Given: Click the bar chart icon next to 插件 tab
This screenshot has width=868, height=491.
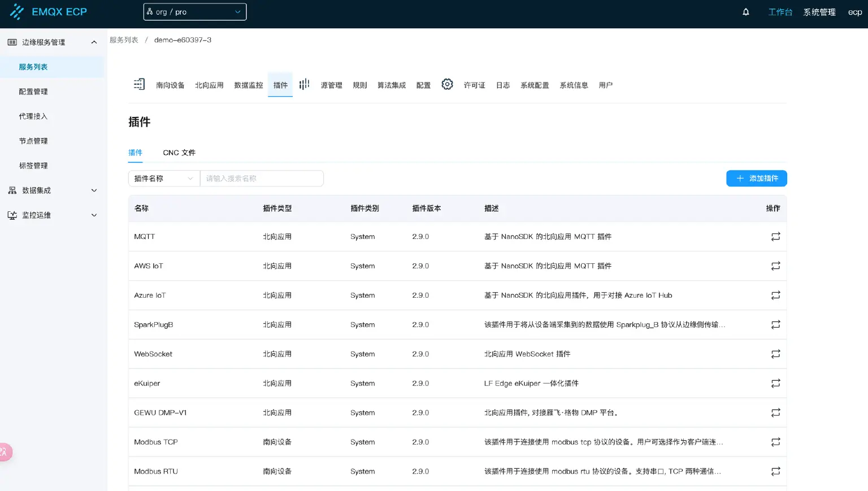Looking at the screenshot, I should [x=304, y=84].
